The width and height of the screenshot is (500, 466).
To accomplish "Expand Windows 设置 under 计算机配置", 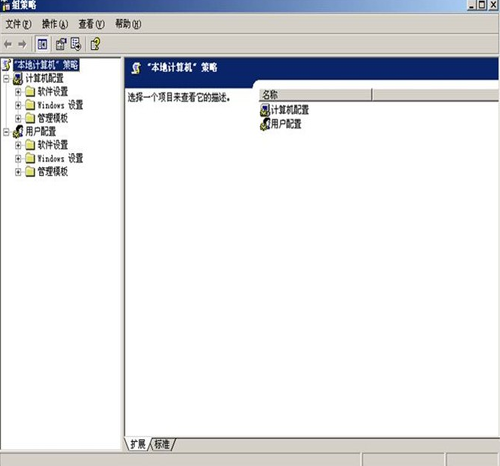I will [18, 105].
